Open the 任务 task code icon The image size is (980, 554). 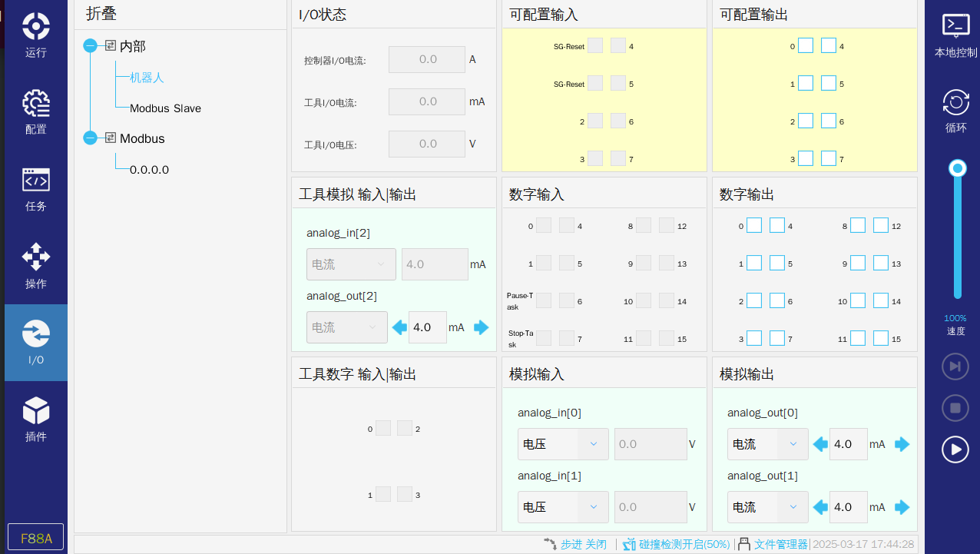[x=35, y=181]
